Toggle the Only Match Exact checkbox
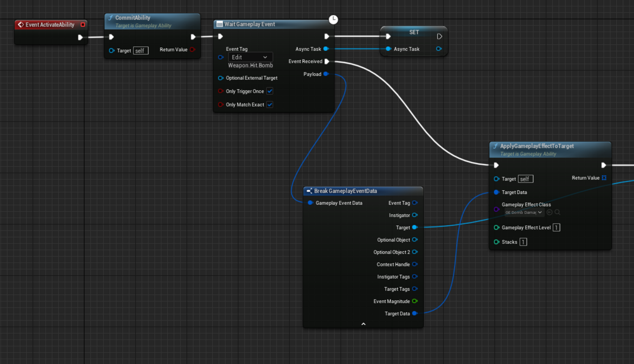 [x=270, y=104]
